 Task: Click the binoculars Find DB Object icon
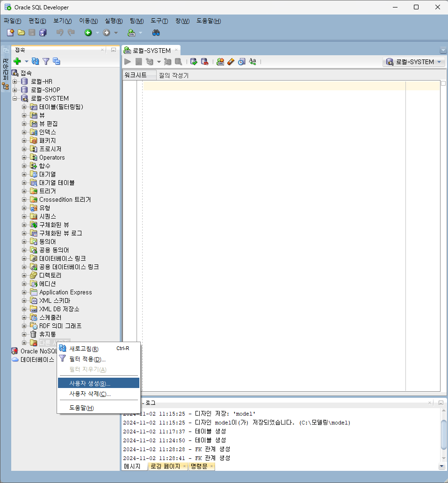click(x=156, y=32)
